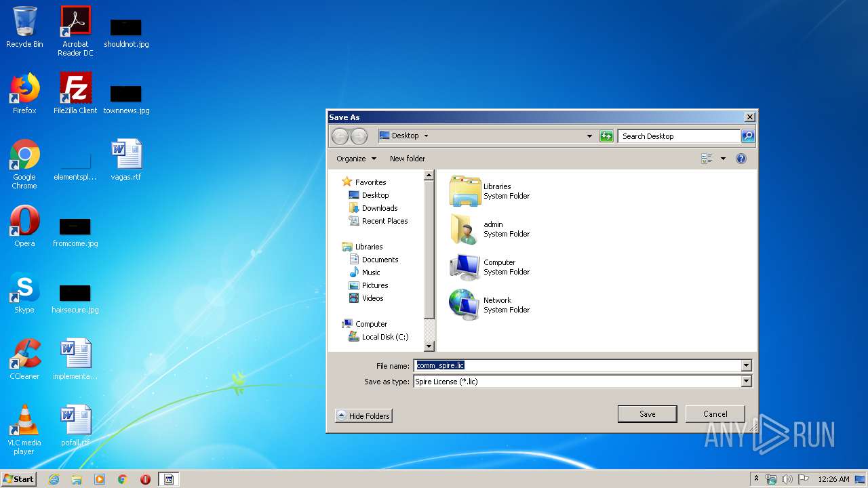This screenshot has width=868, height=488.
Task: Click the green Refresh location button
Action: coord(606,136)
